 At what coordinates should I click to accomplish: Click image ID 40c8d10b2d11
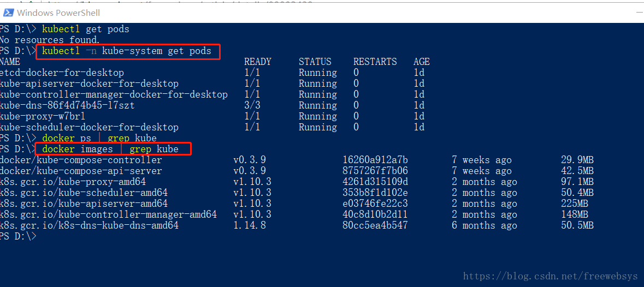375,214
